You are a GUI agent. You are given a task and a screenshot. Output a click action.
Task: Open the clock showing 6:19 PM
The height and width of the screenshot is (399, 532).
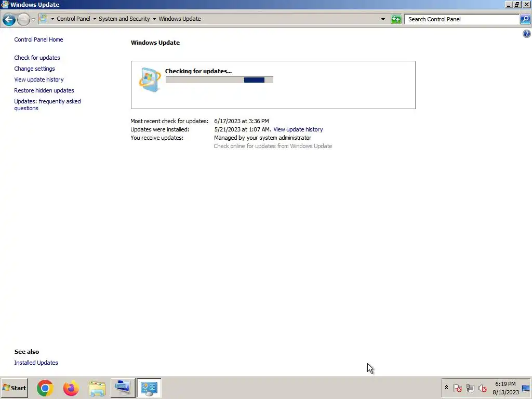[x=506, y=388]
